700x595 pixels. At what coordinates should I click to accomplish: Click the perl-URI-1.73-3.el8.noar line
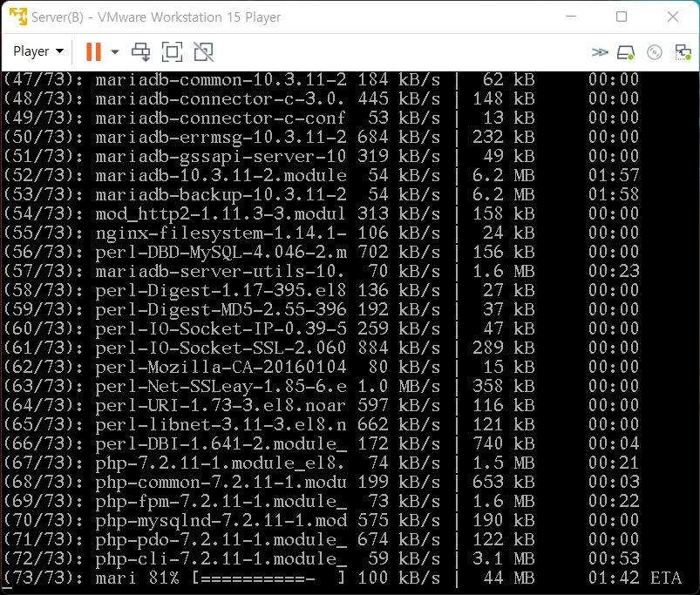[x=322, y=405]
